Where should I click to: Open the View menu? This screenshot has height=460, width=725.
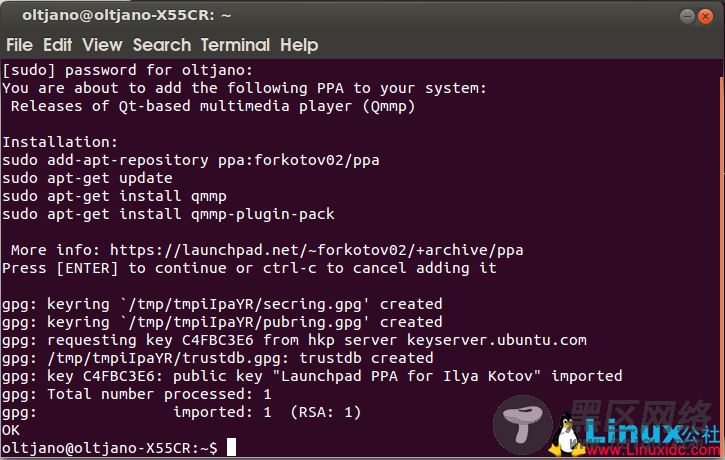[102, 45]
